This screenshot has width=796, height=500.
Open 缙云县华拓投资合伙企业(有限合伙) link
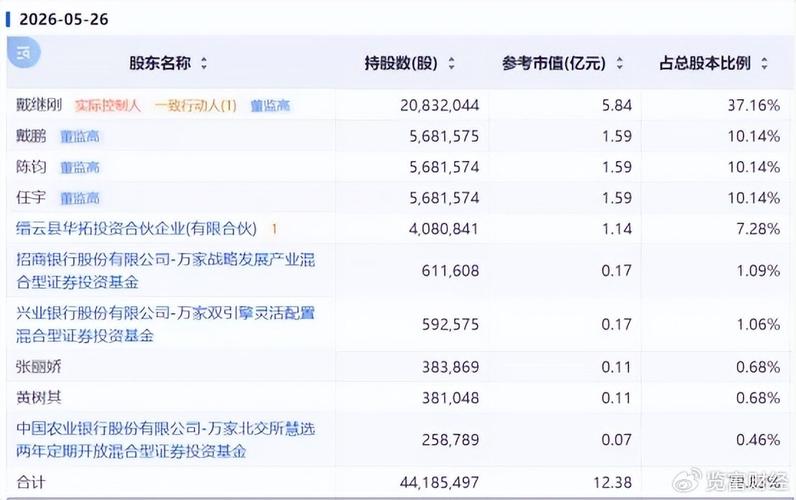[136, 229]
